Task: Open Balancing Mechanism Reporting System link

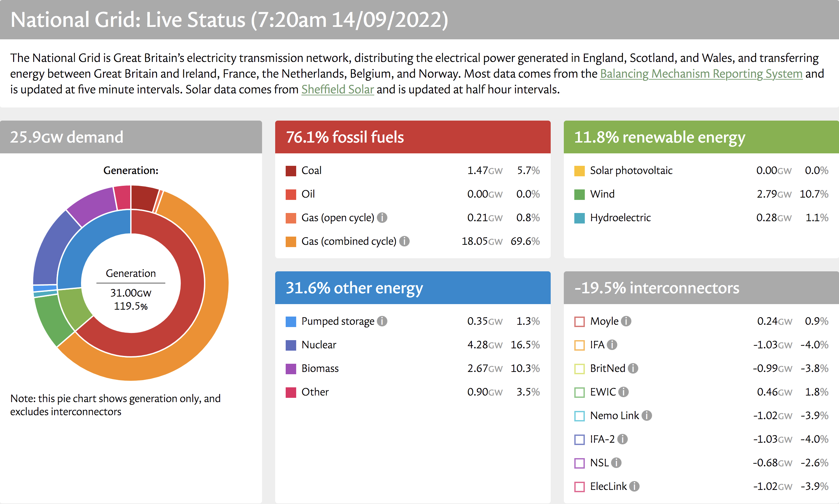Action: click(x=701, y=74)
